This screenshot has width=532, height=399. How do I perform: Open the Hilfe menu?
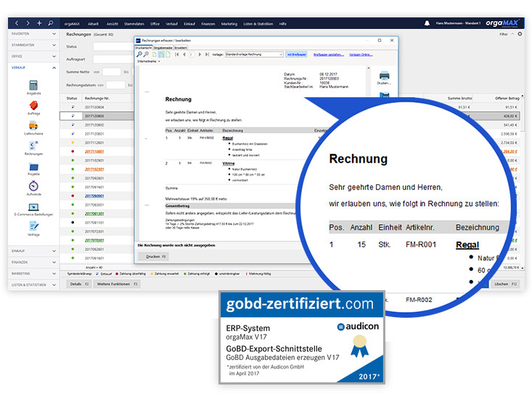(283, 24)
